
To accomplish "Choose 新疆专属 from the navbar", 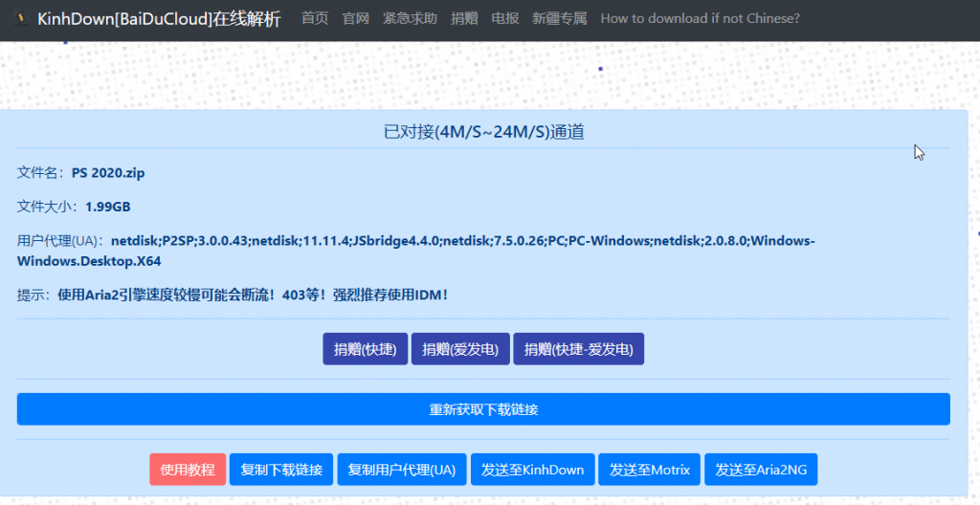I will [x=559, y=18].
